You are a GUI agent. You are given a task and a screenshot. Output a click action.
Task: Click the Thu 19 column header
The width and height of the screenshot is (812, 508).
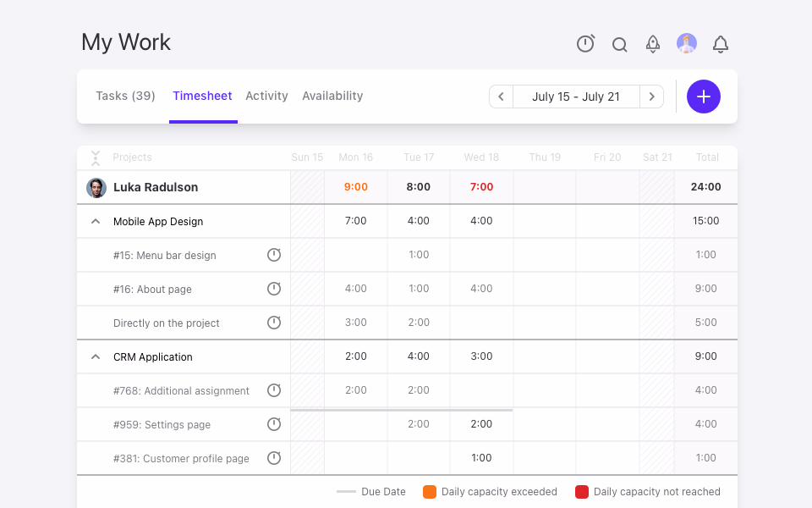(545, 157)
